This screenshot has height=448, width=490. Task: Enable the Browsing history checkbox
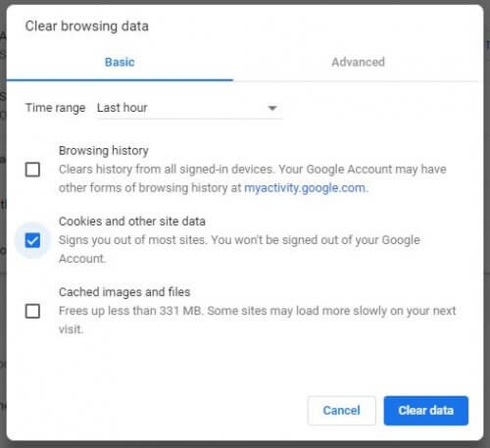click(x=32, y=170)
